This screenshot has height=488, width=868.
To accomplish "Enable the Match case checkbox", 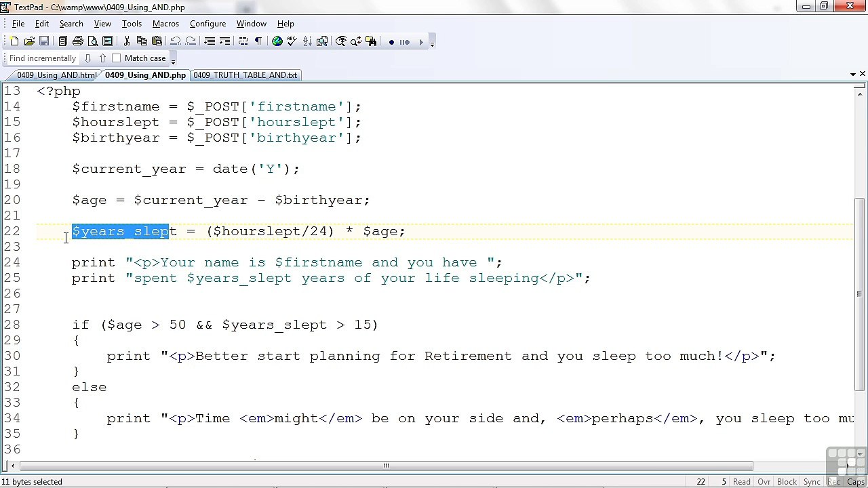I will pos(117,58).
